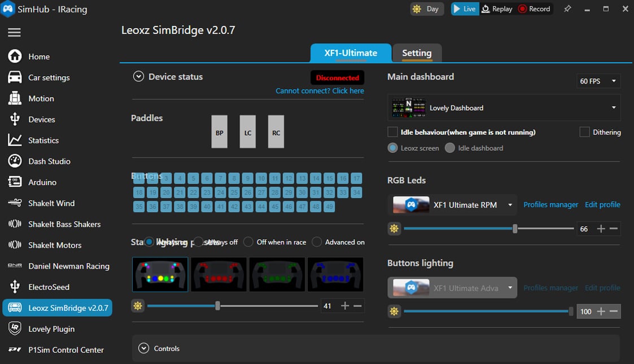The width and height of the screenshot is (634, 364).
Task: Click the Daniel Newman Racing logo icon
Action: [15, 266]
